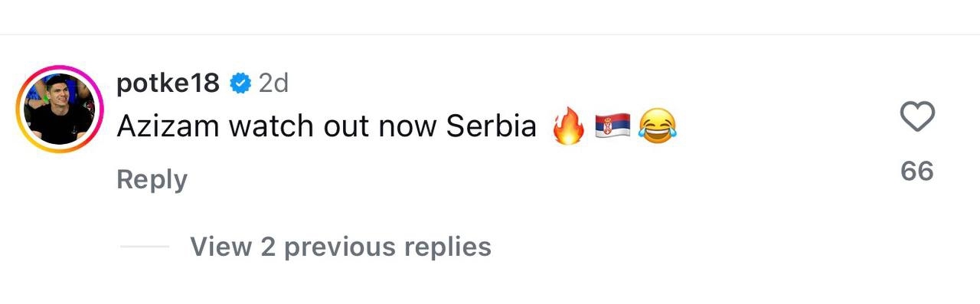Reply to potke18's comment
The image size is (980, 304).
[152, 179]
